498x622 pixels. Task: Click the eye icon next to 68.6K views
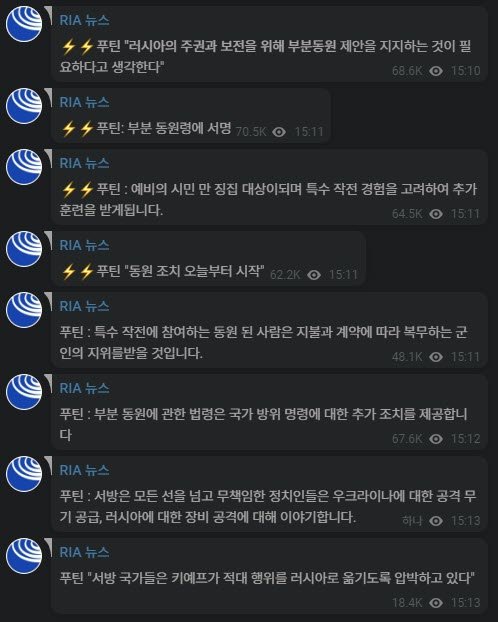(436, 71)
